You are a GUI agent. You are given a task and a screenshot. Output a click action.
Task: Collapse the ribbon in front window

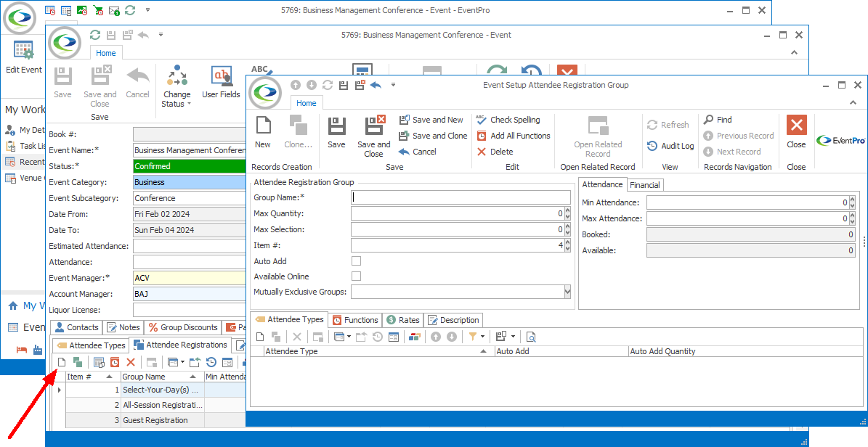coord(853,102)
